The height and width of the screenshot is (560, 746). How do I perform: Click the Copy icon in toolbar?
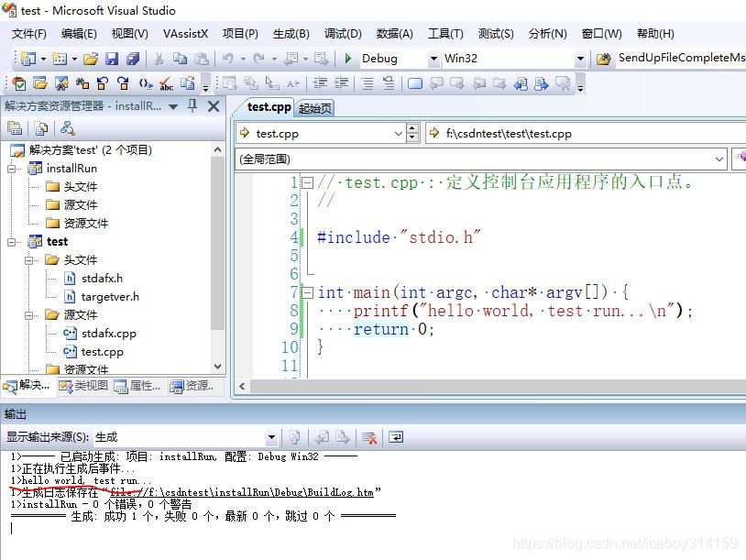click(x=180, y=59)
